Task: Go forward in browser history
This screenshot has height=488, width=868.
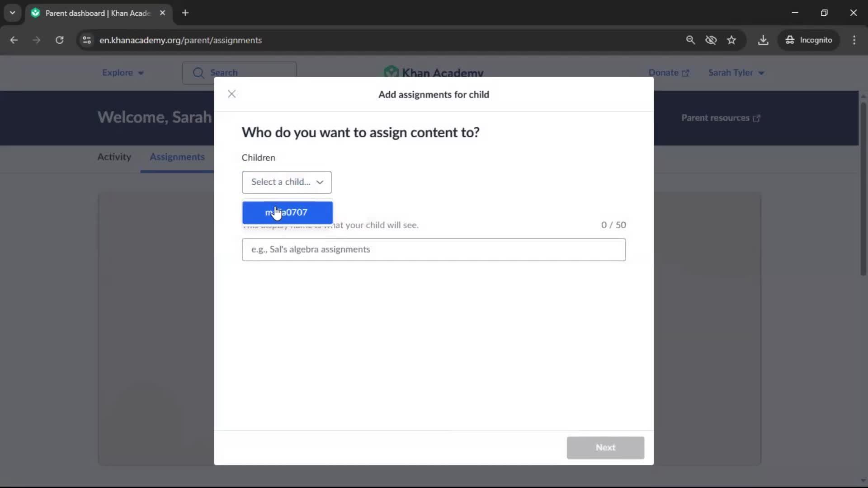Action: pos(37,40)
